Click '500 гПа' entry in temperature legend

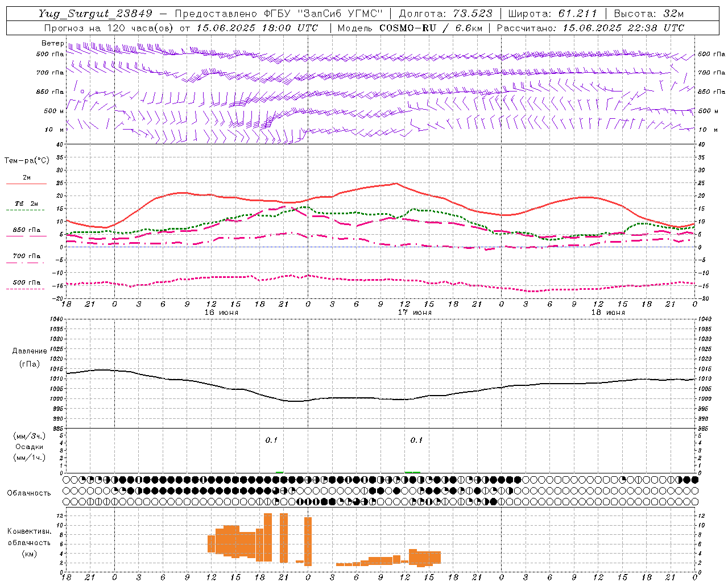point(26,282)
